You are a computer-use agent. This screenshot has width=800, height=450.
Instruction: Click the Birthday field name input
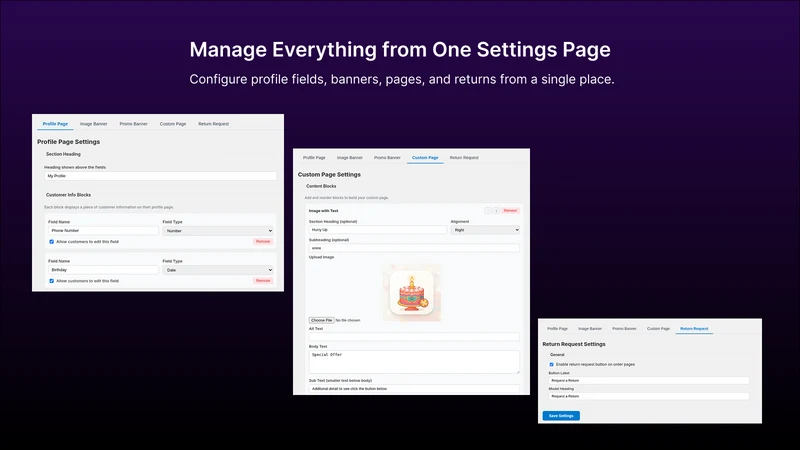(104, 270)
